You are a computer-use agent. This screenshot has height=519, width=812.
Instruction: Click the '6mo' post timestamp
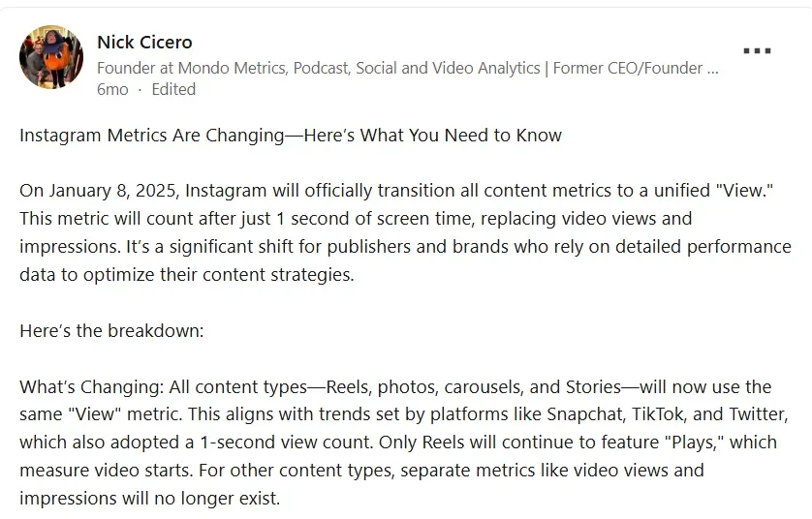pos(110,89)
